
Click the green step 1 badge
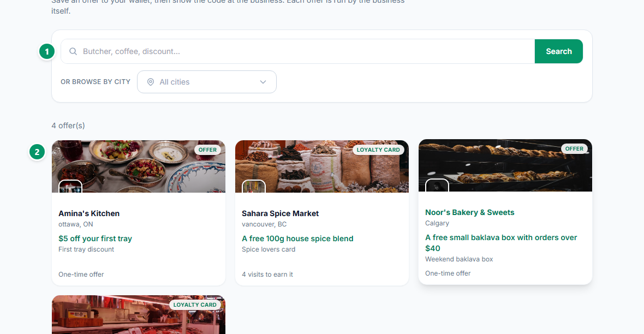[x=47, y=52]
